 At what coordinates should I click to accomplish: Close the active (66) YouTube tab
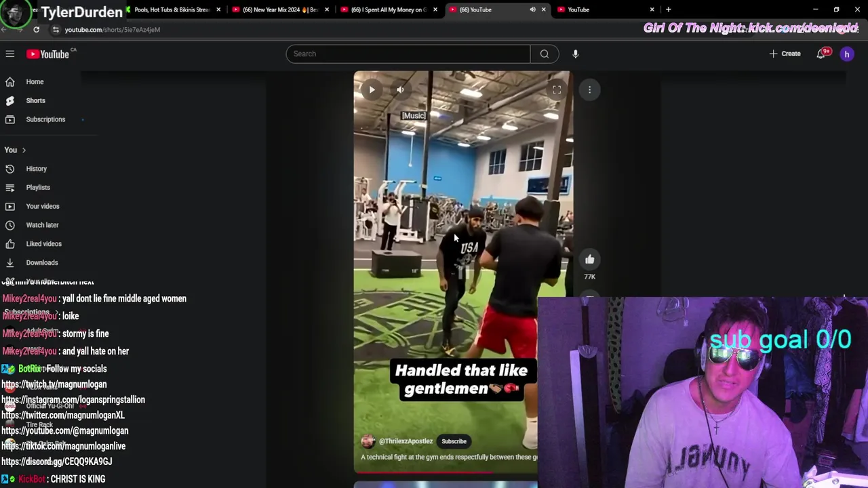tap(544, 9)
